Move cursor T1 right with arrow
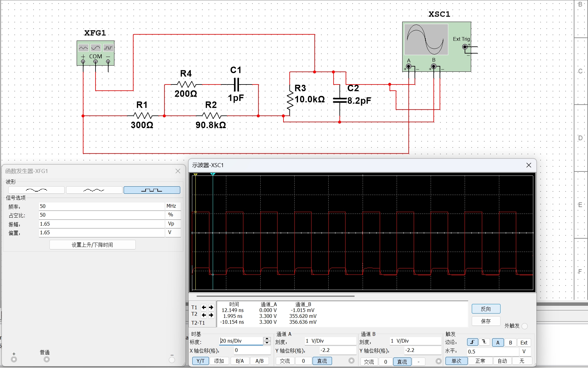The height and width of the screenshot is (368, 588). coord(211,307)
